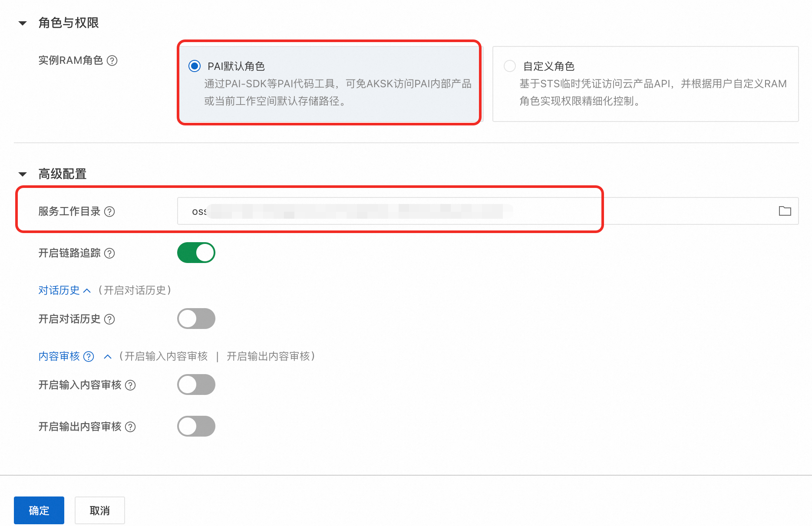Click help icon beside 内容审核 link

tap(89, 356)
